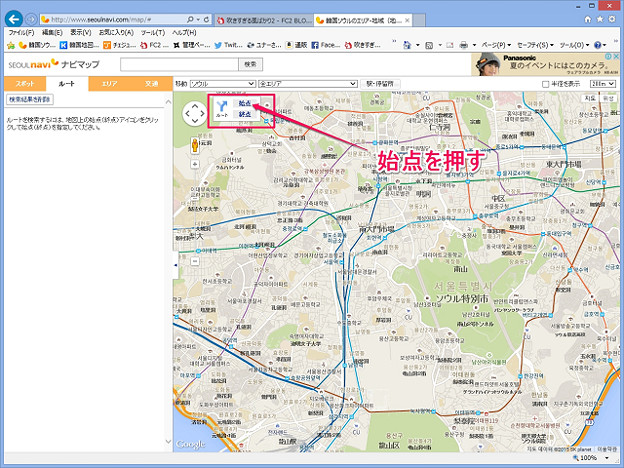624x468 pixels.
Task: Click the printer icon in command bar
Action: (464, 45)
